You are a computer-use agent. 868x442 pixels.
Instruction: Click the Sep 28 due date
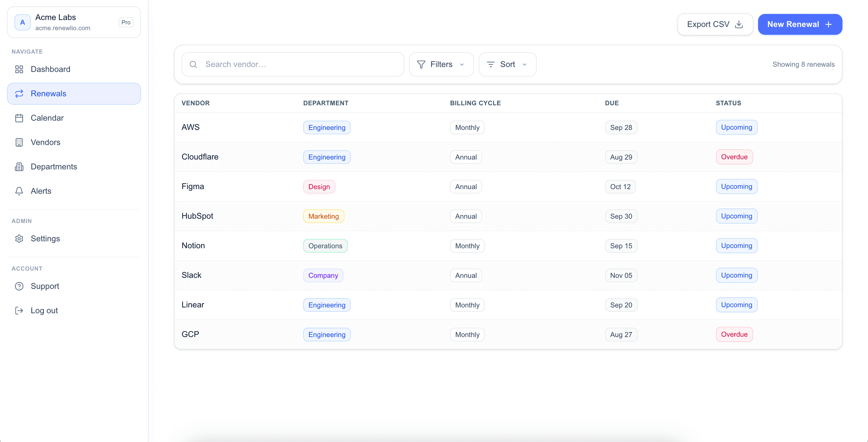(621, 128)
